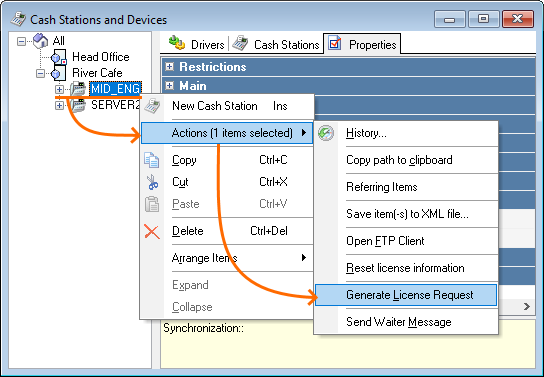Switch to the Properties tab
This screenshot has height=377, width=544.
(362, 44)
